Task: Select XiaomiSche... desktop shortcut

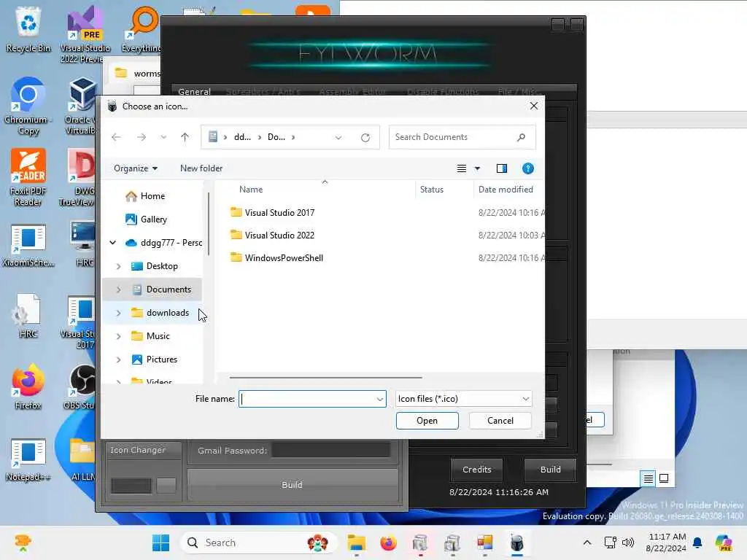Action: click(x=28, y=246)
